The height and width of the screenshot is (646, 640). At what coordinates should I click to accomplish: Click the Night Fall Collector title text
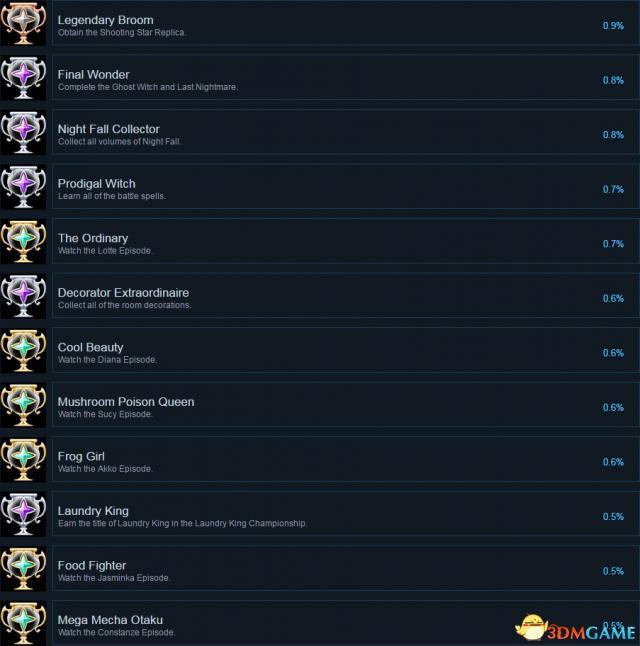[x=108, y=129]
